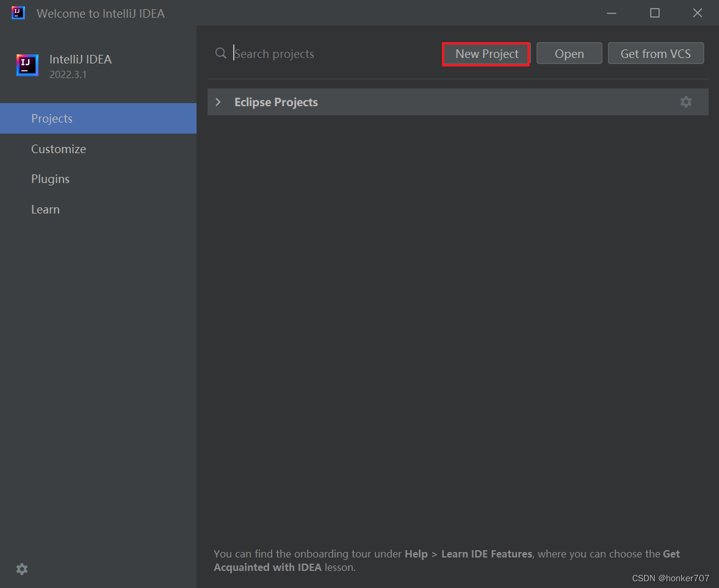Viewport: 719px width, 588px height.
Task: Click the New Project button
Action: click(x=486, y=54)
